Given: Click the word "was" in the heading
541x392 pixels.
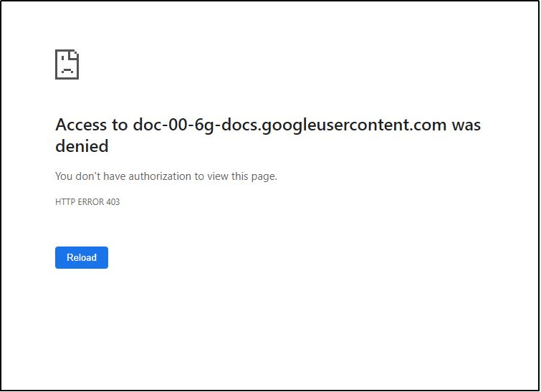Looking at the screenshot, I should [x=466, y=125].
